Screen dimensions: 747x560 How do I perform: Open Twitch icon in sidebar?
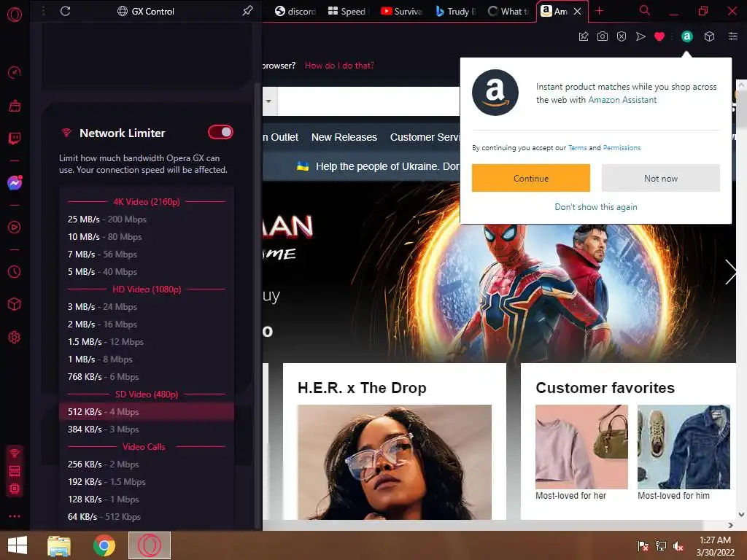pos(15,139)
